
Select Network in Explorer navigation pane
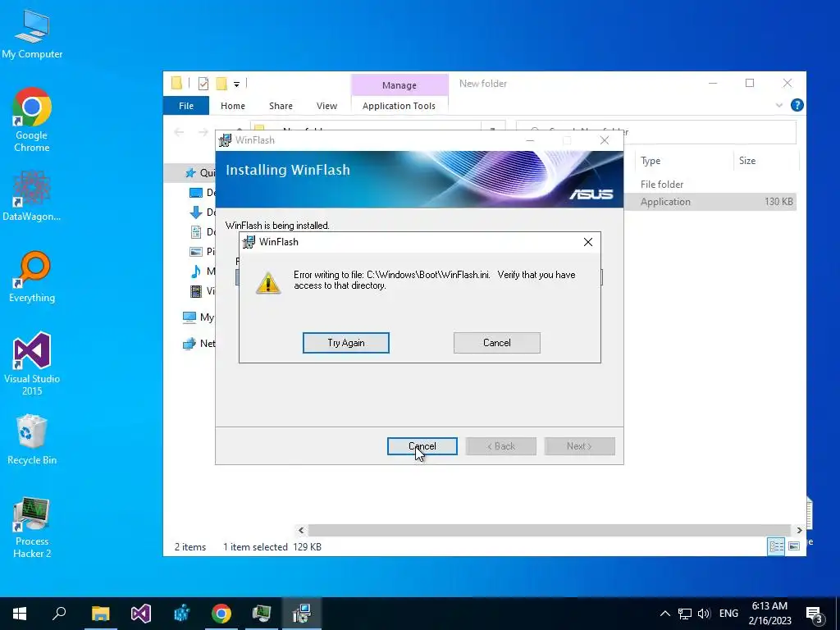(199, 344)
